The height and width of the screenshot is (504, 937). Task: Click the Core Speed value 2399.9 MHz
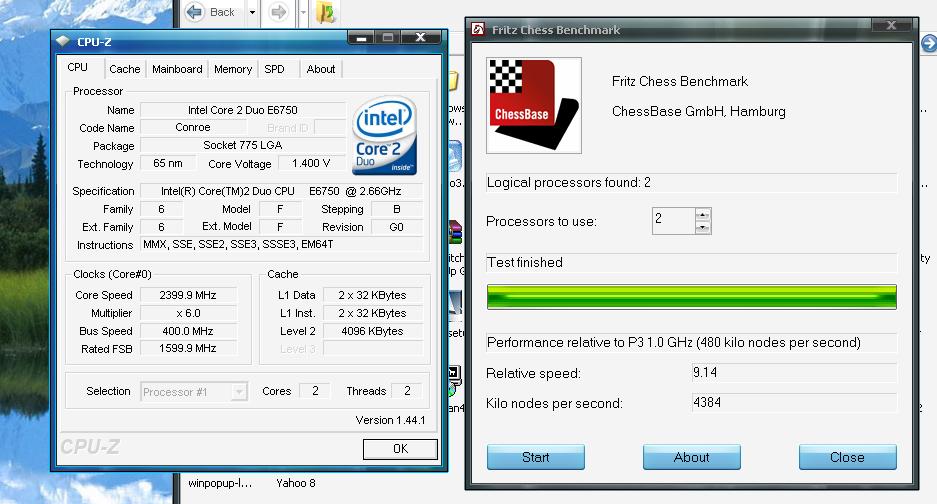point(188,295)
